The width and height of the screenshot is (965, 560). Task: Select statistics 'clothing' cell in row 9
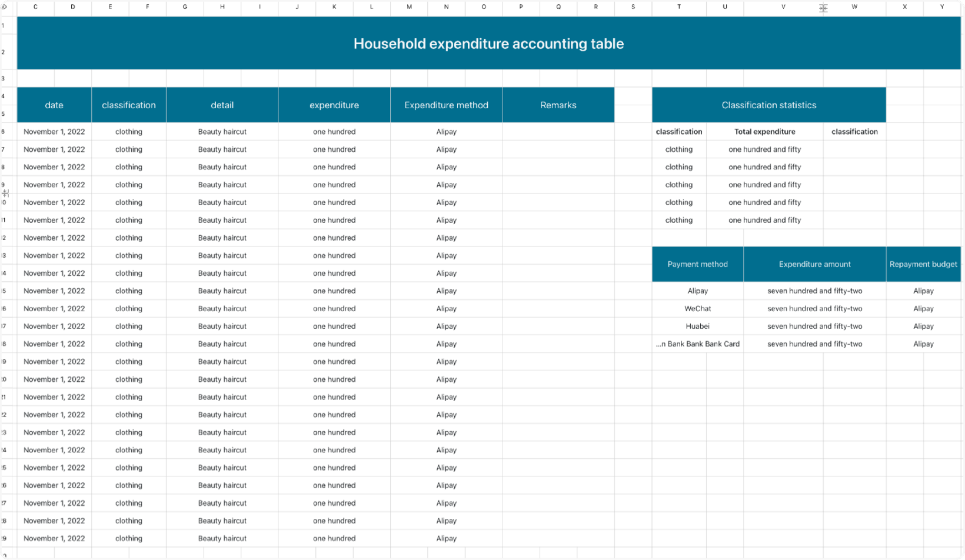point(679,185)
